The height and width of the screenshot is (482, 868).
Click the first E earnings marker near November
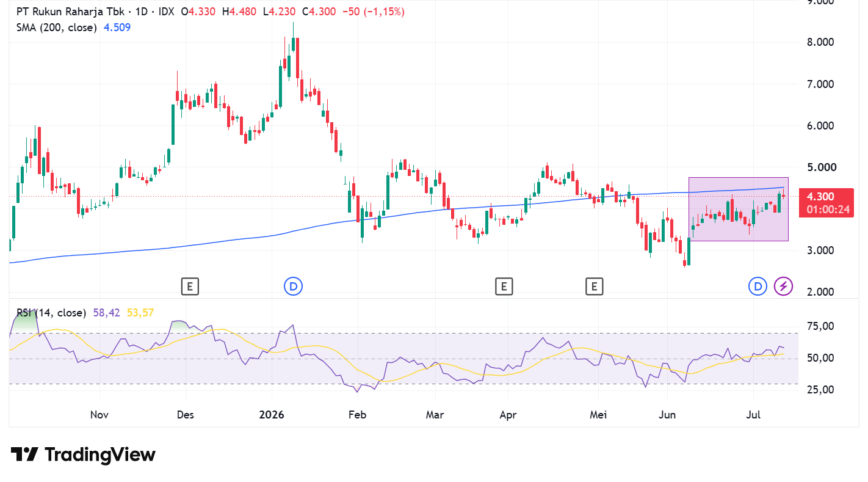[190, 286]
